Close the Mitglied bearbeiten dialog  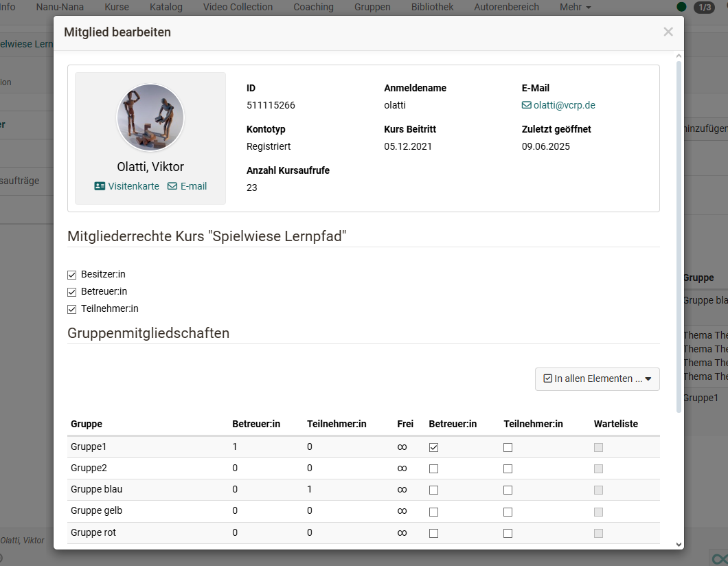click(x=668, y=32)
